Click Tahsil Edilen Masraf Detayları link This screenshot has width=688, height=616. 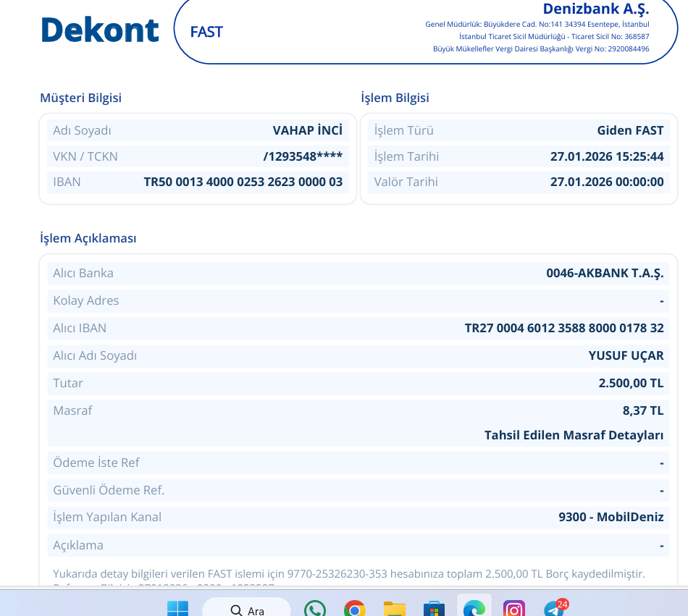(x=574, y=435)
